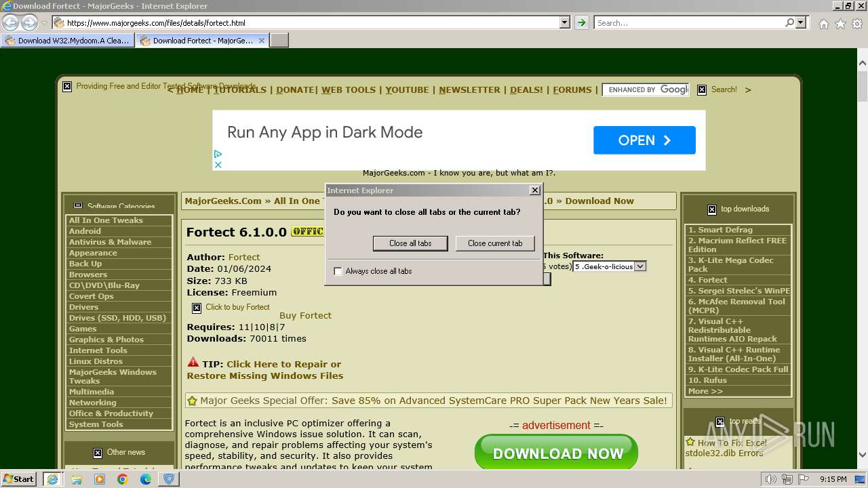The image size is (868, 488).
Task: Click the broken image icon beside top downloads
Action: (x=711, y=209)
